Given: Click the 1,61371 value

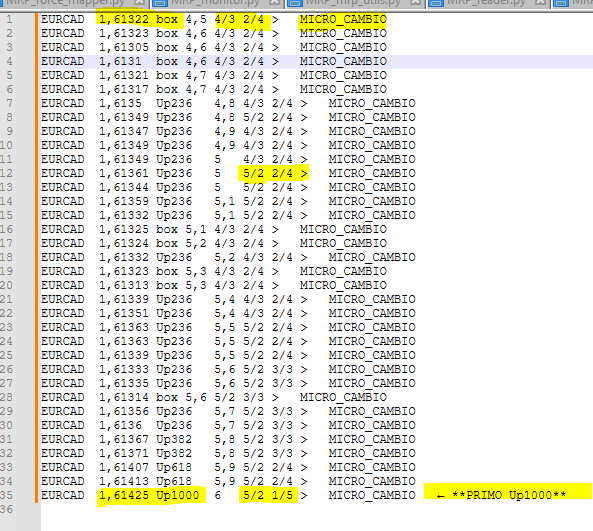Looking at the screenshot, I should tap(124, 453).
